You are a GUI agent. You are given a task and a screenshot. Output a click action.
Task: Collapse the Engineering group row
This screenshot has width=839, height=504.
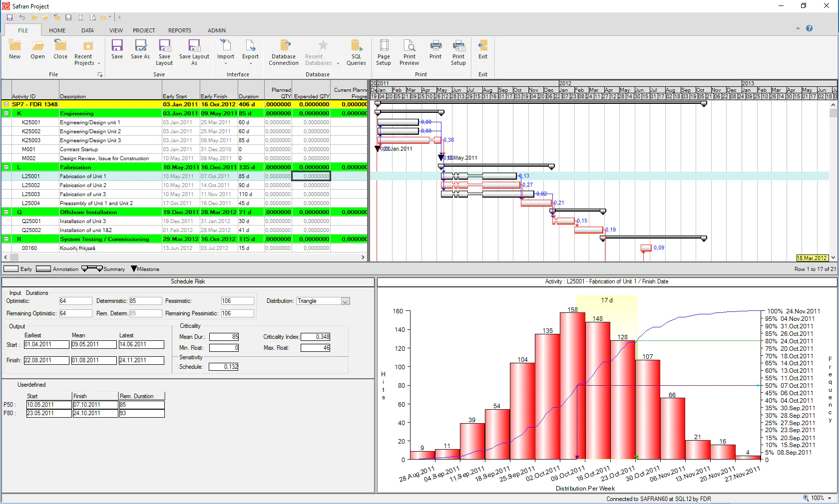click(x=6, y=113)
